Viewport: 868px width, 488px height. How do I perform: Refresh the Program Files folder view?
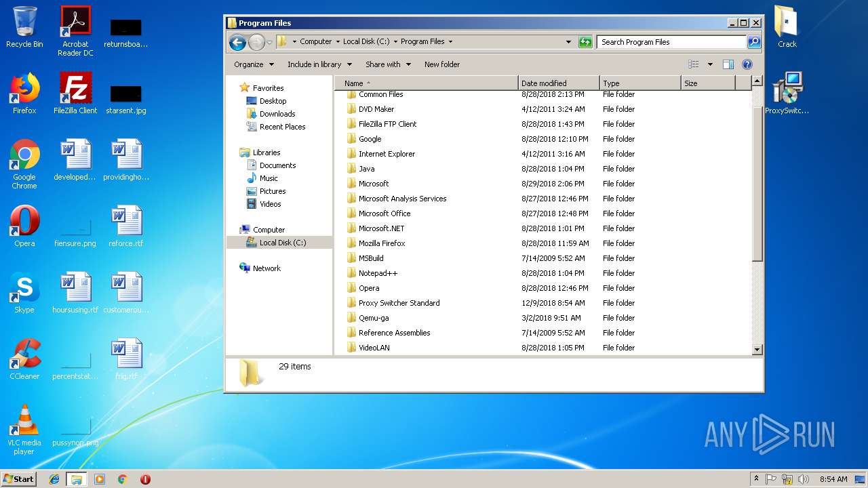585,42
